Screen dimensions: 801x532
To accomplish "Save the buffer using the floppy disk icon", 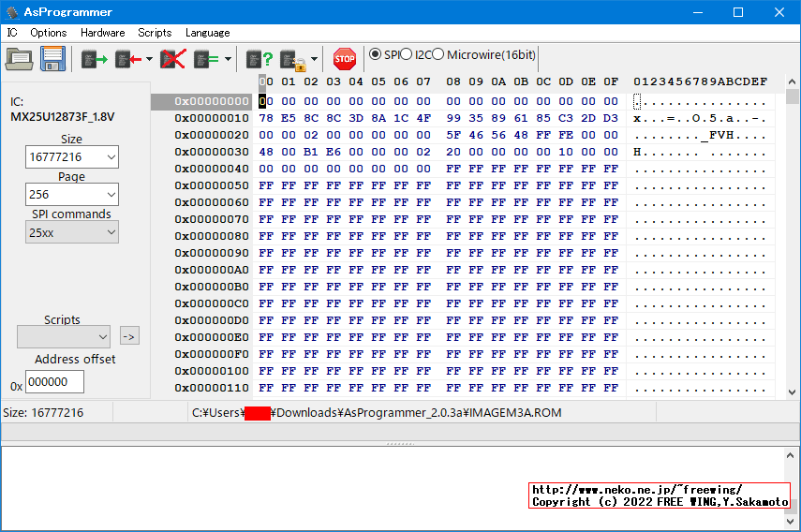I will click(x=53, y=59).
